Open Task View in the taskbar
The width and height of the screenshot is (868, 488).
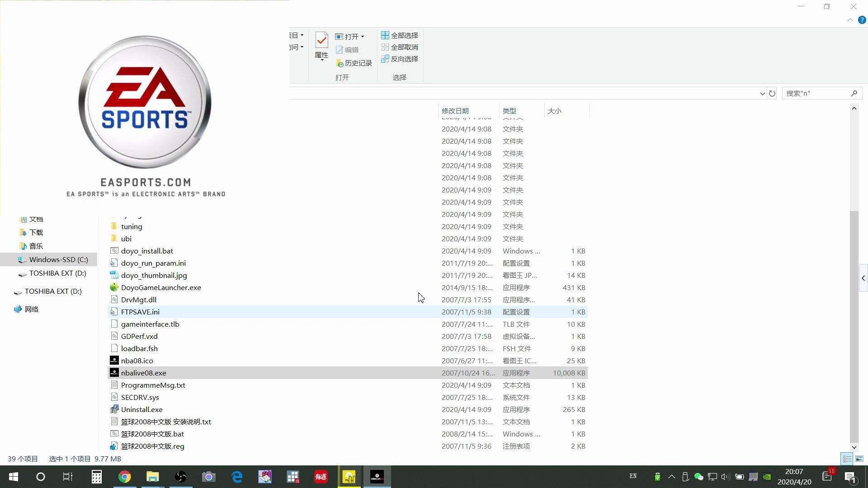(68, 477)
